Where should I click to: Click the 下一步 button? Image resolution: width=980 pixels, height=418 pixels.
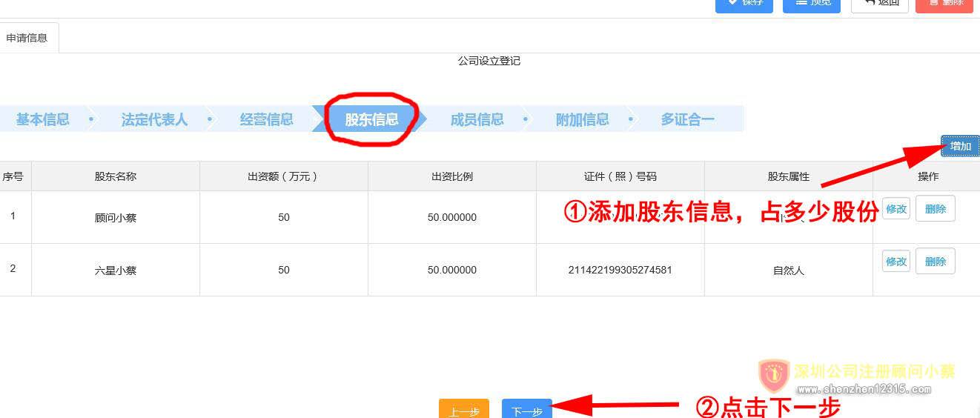[x=527, y=409]
